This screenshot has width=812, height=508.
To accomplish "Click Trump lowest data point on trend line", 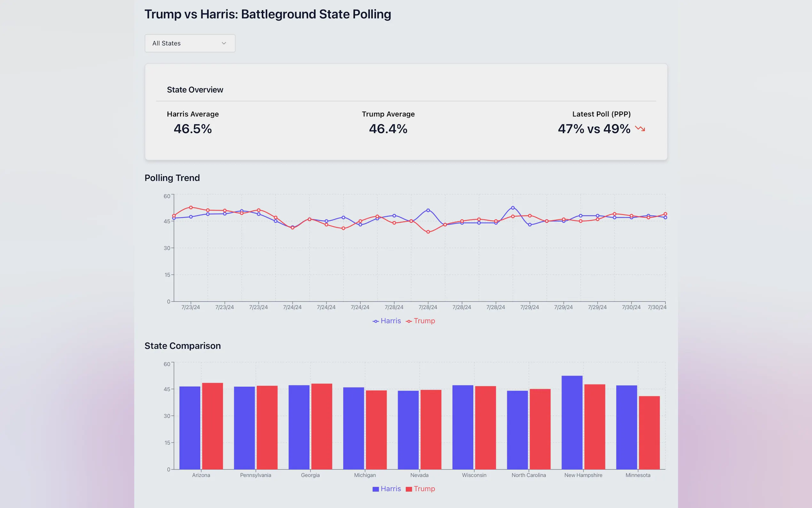I will pos(428,232).
